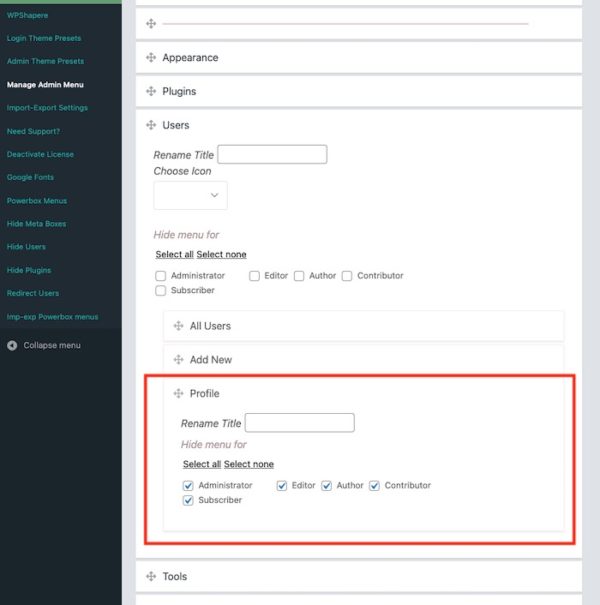Click the drag handle beside Users
600x605 pixels.
click(151, 126)
